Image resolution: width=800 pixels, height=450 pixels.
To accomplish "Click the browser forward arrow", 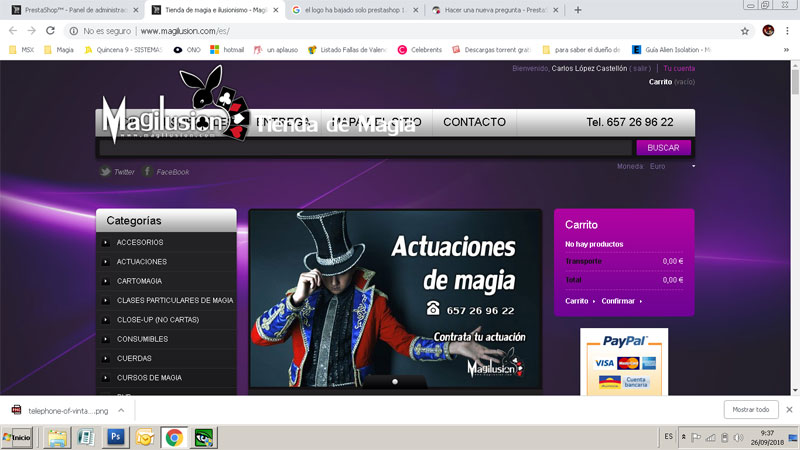I will click(x=32, y=31).
